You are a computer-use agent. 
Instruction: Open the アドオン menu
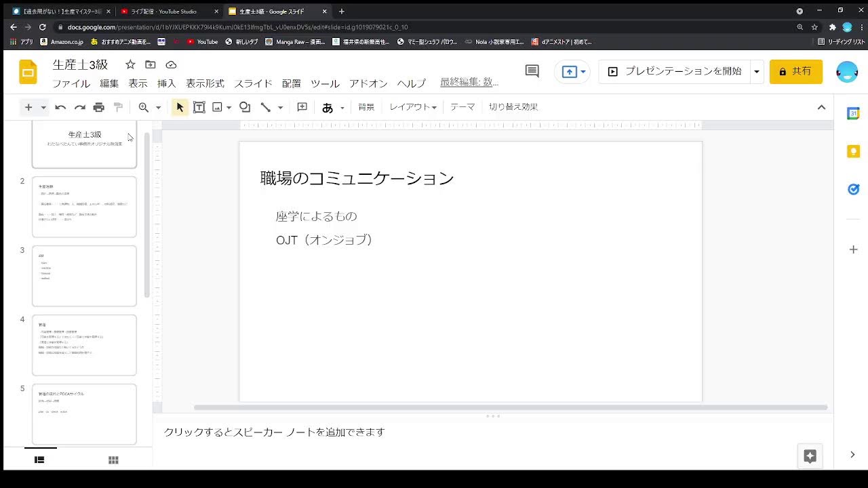click(x=368, y=83)
